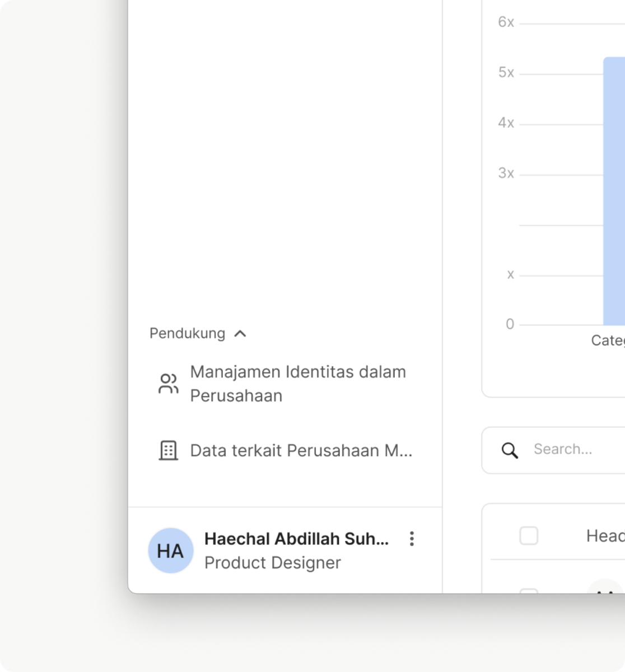Open the three-dot menu next to Haechal Abdillah

(412, 539)
